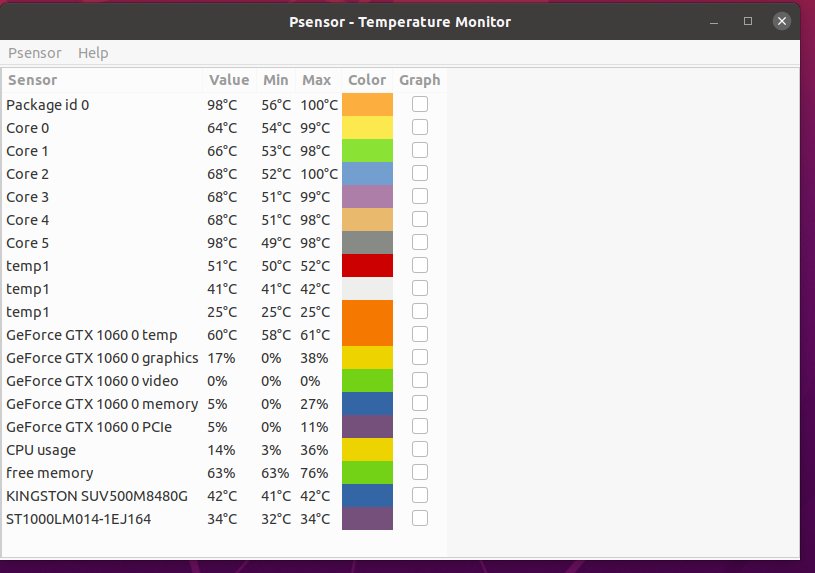Sort by the Value column header

[x=229, y=80]
